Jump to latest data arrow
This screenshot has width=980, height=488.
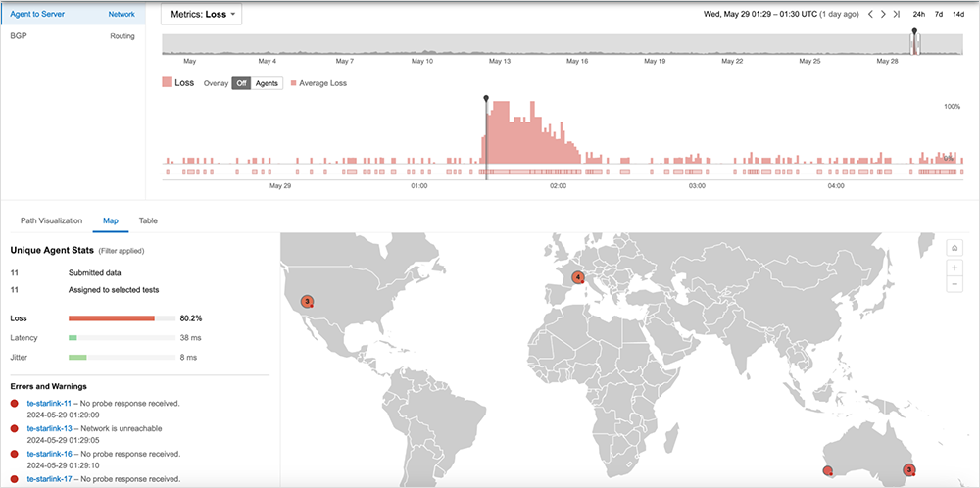(x=897, y=14)
